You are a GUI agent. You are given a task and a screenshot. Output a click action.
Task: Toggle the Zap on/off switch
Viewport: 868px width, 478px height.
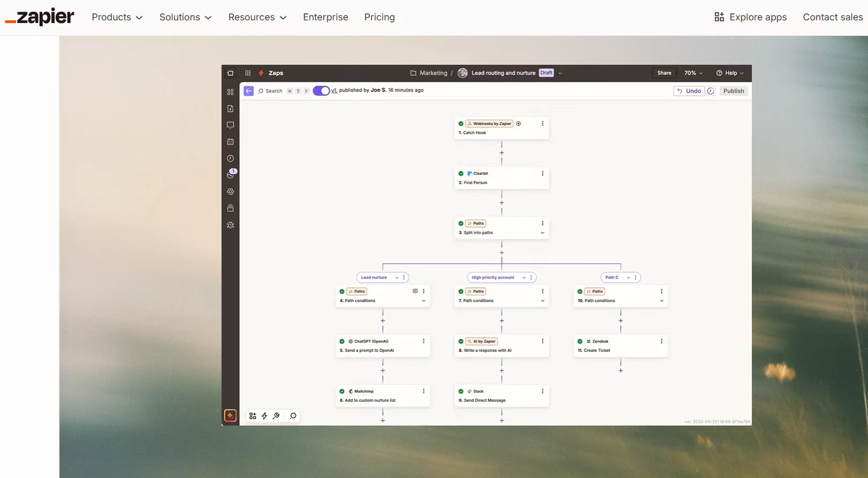tap(321, 91)
